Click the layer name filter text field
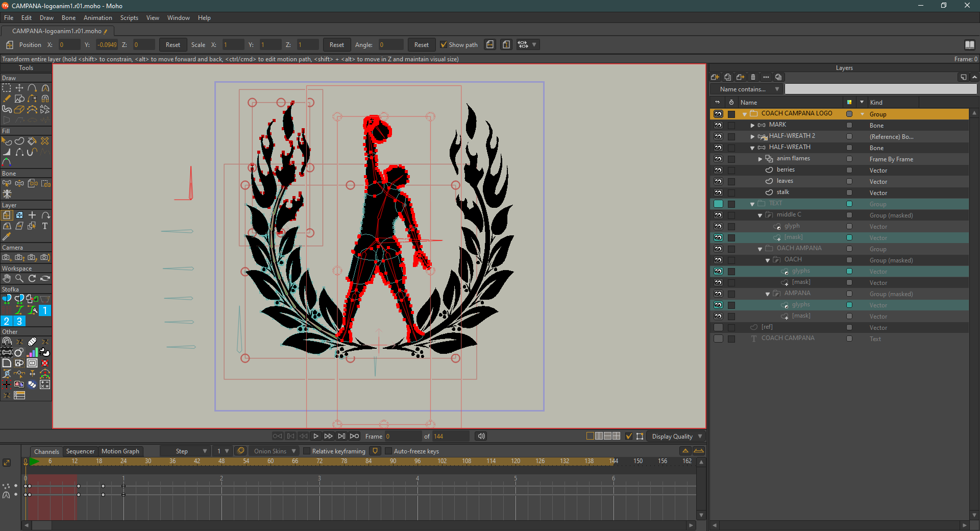Screen dimensions: 980x531 pyautogui.click(x=880, y=89)
